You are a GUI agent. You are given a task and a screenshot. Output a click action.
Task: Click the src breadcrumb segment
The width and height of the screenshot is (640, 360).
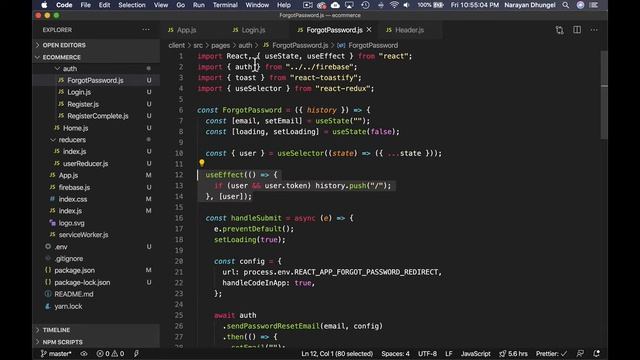(198, 45)
